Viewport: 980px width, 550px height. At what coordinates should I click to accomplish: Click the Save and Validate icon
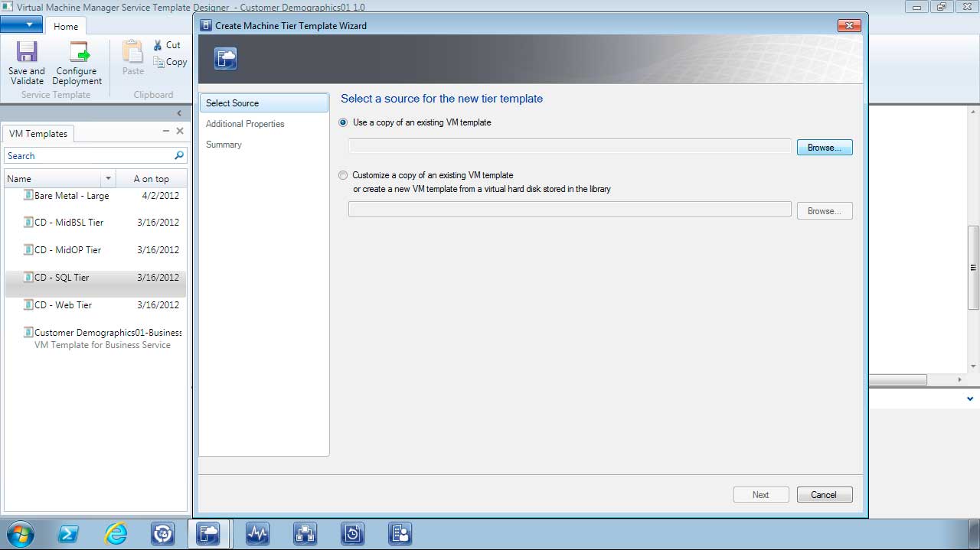click(x=27, y=52)
